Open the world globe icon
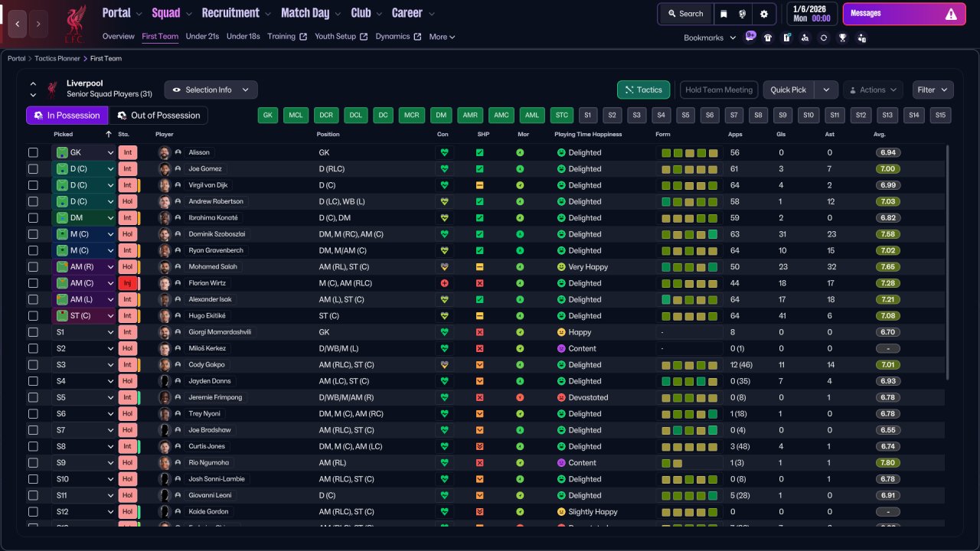The width and height of the screenshot is (980, 551). click(x=743, y=14)
